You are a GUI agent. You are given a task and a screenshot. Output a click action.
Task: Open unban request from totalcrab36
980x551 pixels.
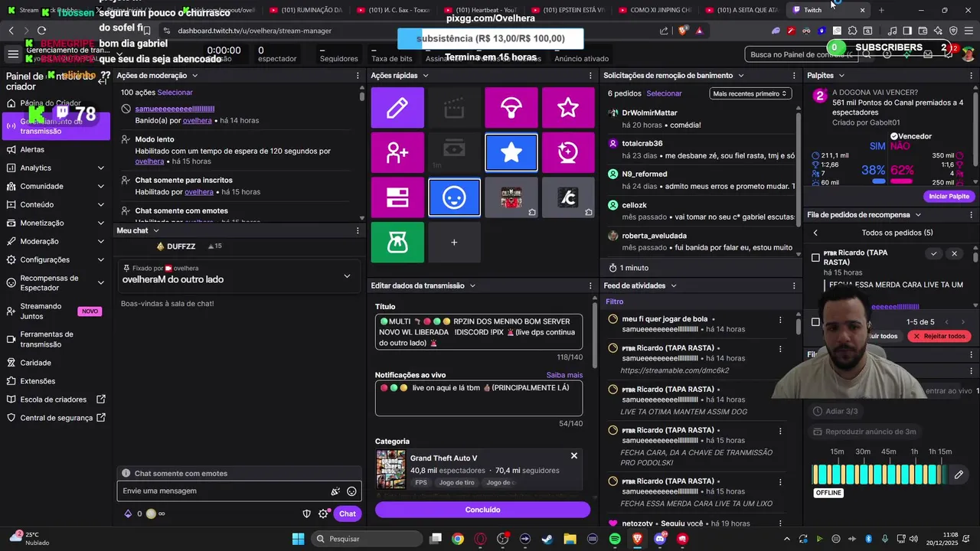coord(701,149)
